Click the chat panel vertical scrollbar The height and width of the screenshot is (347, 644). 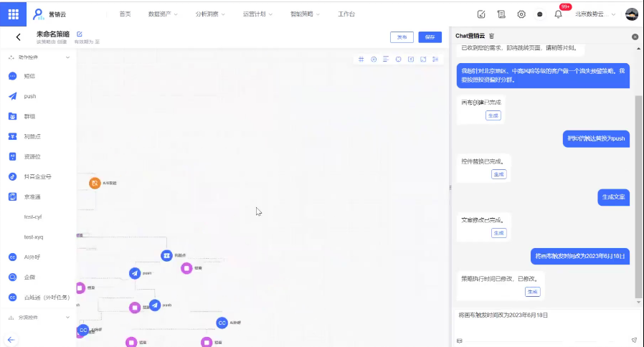[x=638, y=196]
